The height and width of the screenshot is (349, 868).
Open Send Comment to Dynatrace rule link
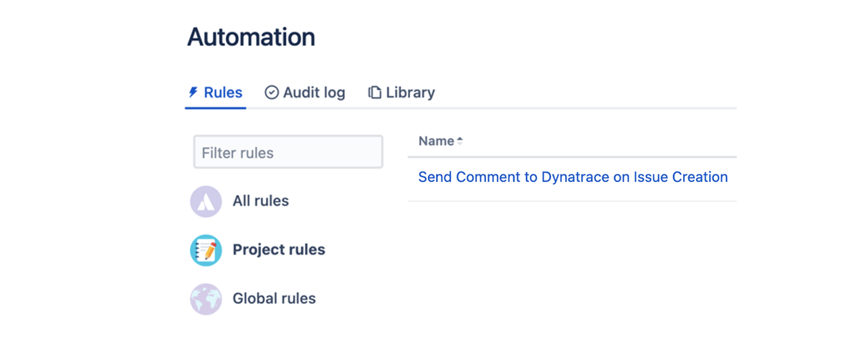click(572, 177)
